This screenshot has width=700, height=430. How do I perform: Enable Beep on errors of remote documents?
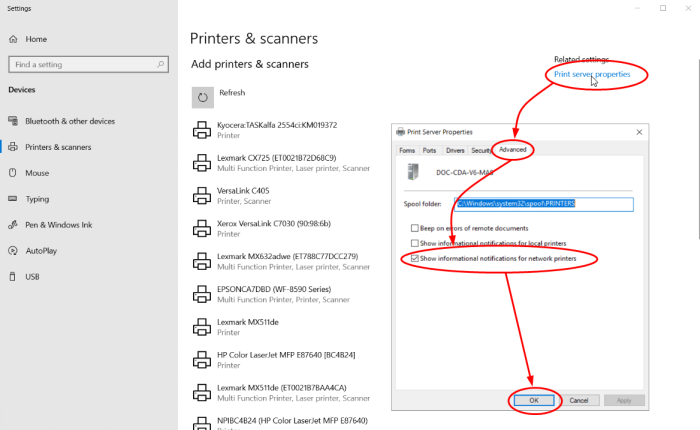pyautogui.click(x=415, y=228)
